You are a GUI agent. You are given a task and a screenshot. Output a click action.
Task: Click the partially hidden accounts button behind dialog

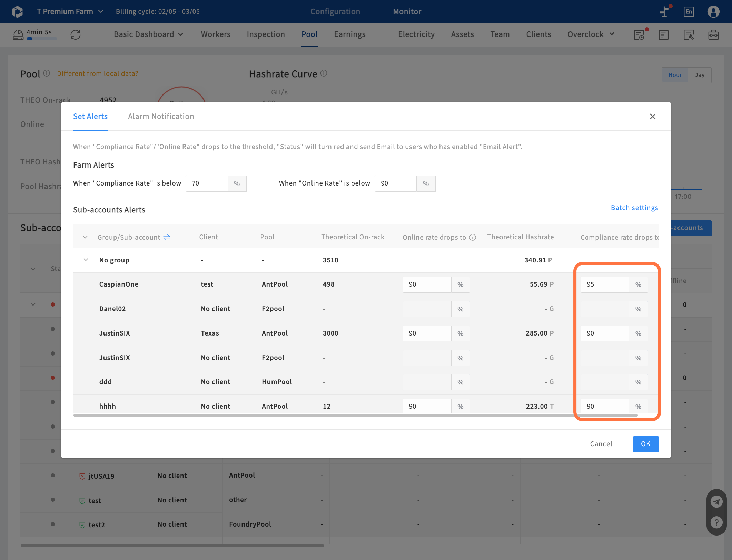coord(691,228)
